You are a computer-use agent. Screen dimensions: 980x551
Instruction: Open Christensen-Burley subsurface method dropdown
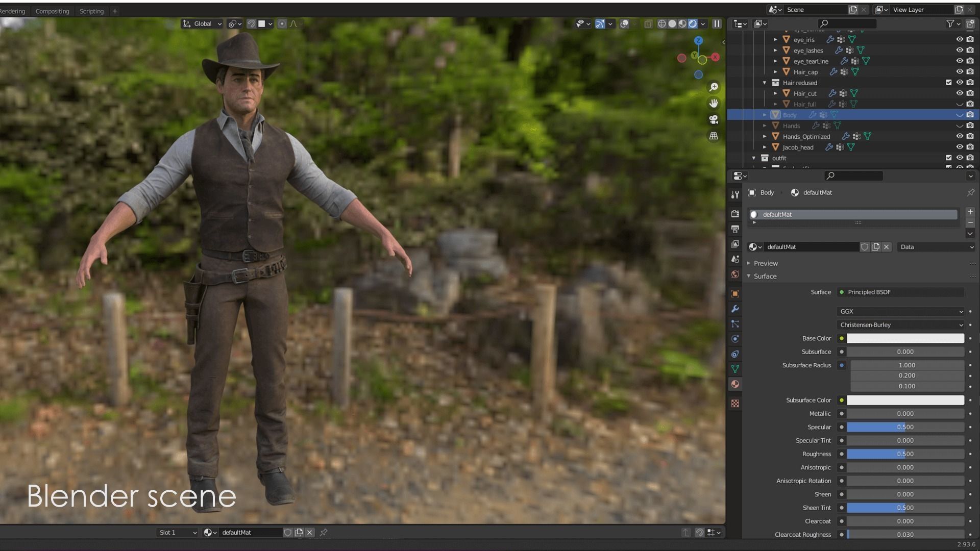(x=901, y=325)
